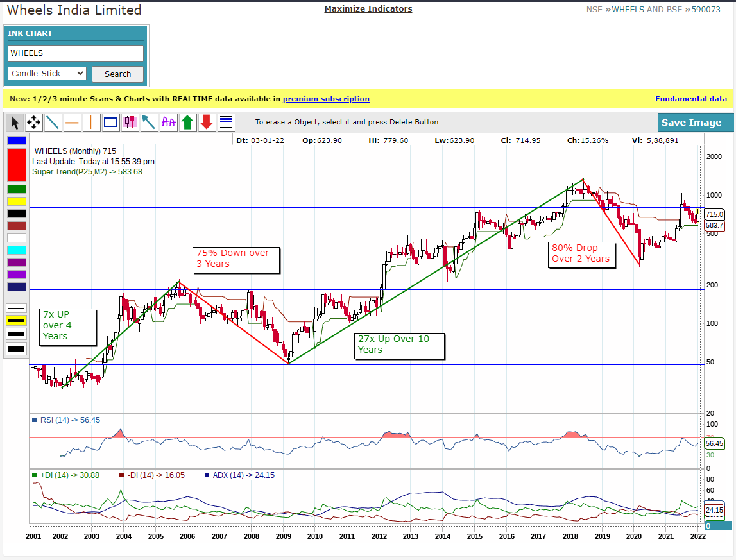Select the diagonal trend line tool
736x560 pixels.
click(53, 123)
